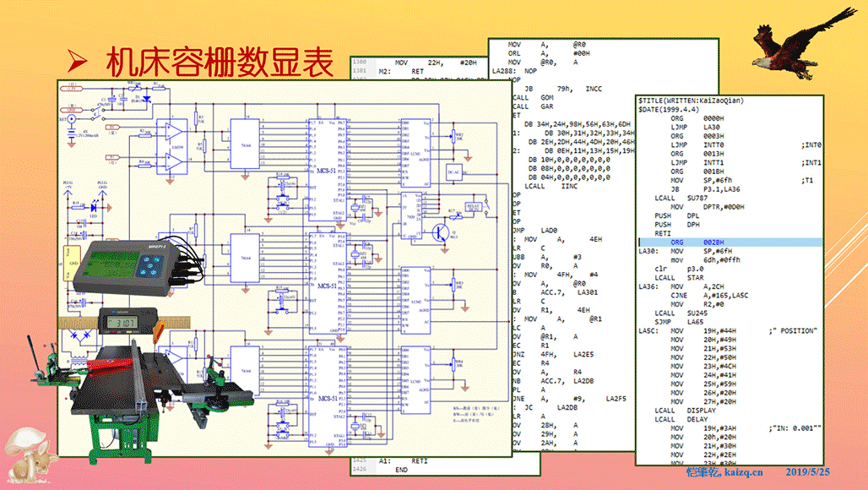Click the LM339 comparator block
Image resolution: width=868 pixels, height=490 pixels.
click(171, 147)
